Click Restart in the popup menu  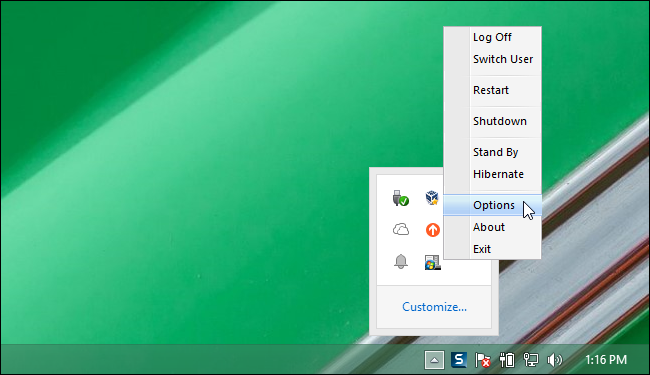[492, 90]
